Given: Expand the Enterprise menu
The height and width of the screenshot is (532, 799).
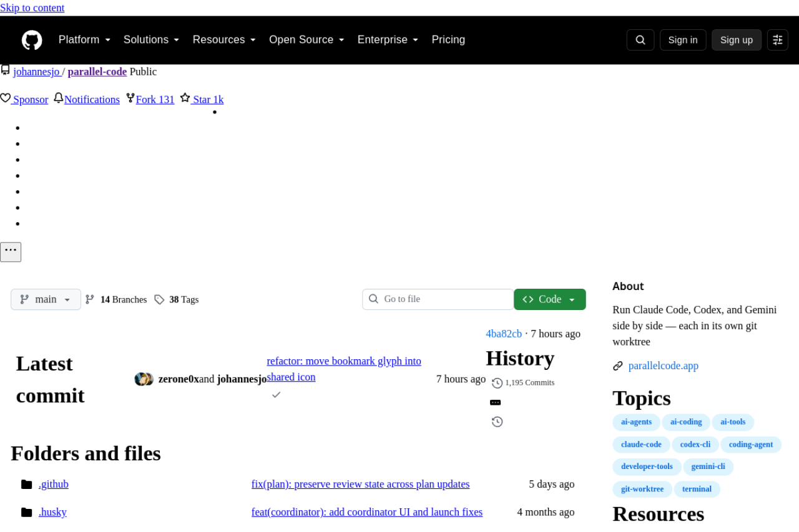Looking at the screenshot, I should tap(388, 40).
